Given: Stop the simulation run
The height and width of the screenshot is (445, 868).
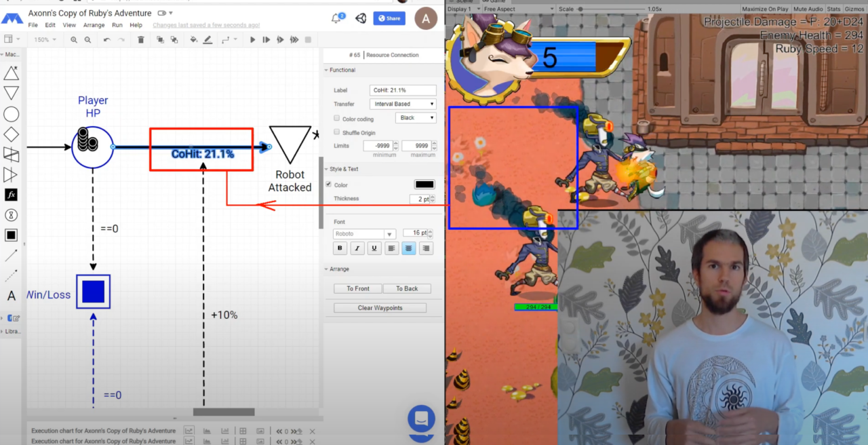Looking at the screenshot, I should 309,40.
